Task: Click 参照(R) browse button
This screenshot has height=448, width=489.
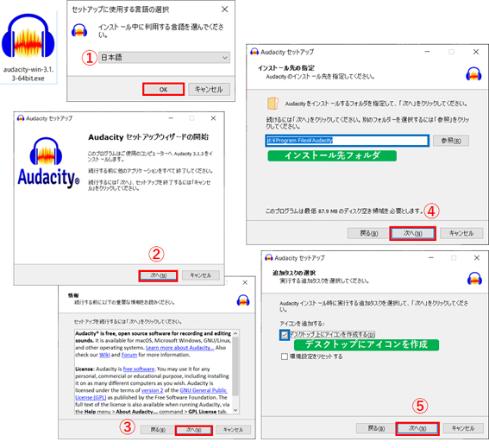Action: (x=451, y=141)
